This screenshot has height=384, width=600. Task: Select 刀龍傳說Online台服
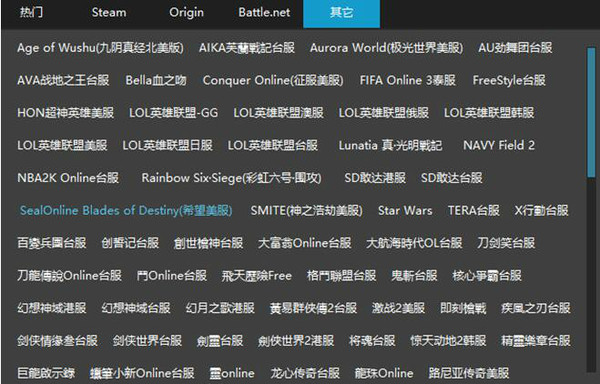tap(69, 275)
